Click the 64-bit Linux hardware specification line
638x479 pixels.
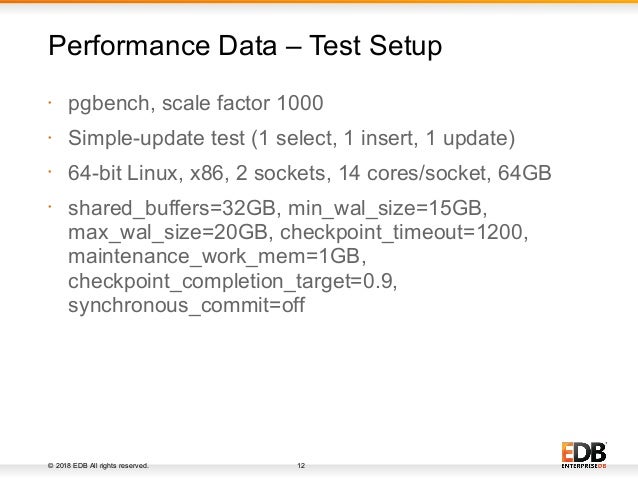[x=310, y=173]
